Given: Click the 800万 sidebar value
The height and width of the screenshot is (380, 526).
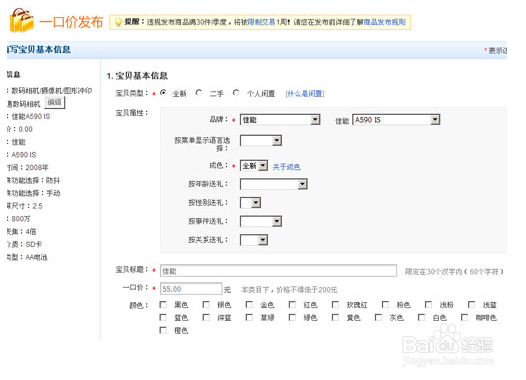Looking at the screenshot, I should pos(21,219).
